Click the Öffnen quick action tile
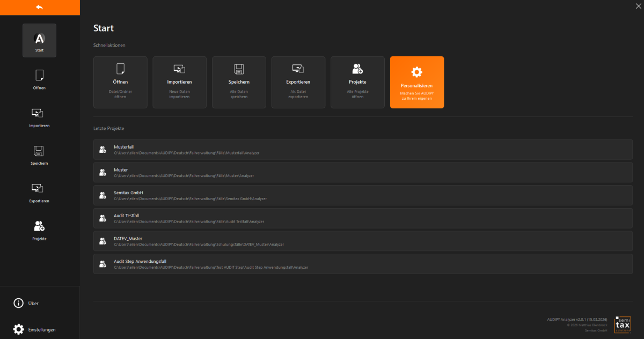Image resolution: width=644 pixels, height=339 pixels. (x=120, y=82)
